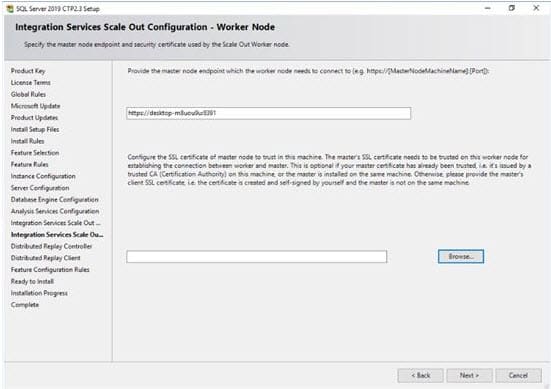The height and width of the screenshot is (389, 551).
Task: Select the Analysis Services Configuration step
Action: (55, 211)
